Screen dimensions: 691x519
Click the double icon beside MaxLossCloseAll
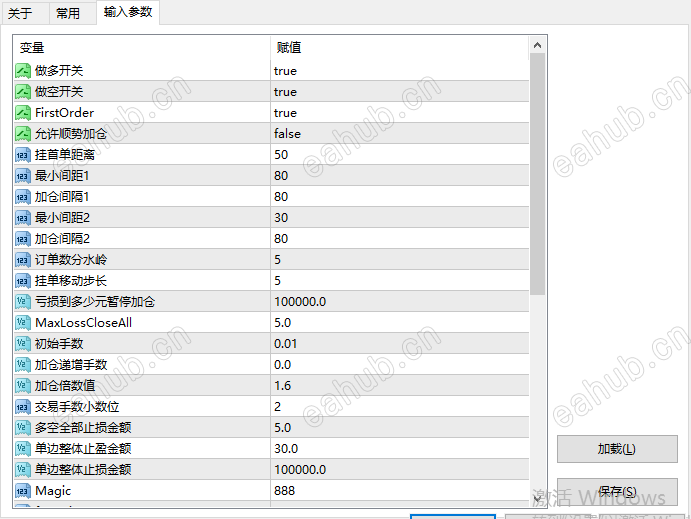coord(23,323)
